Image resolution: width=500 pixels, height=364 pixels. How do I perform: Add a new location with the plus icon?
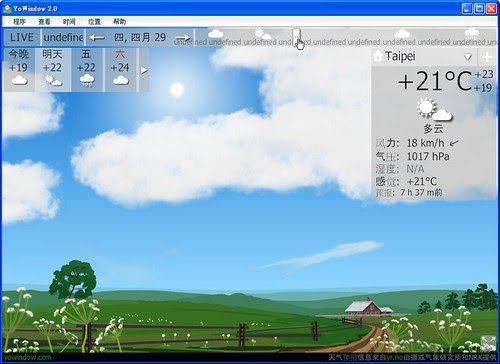[x=487, y=57]
